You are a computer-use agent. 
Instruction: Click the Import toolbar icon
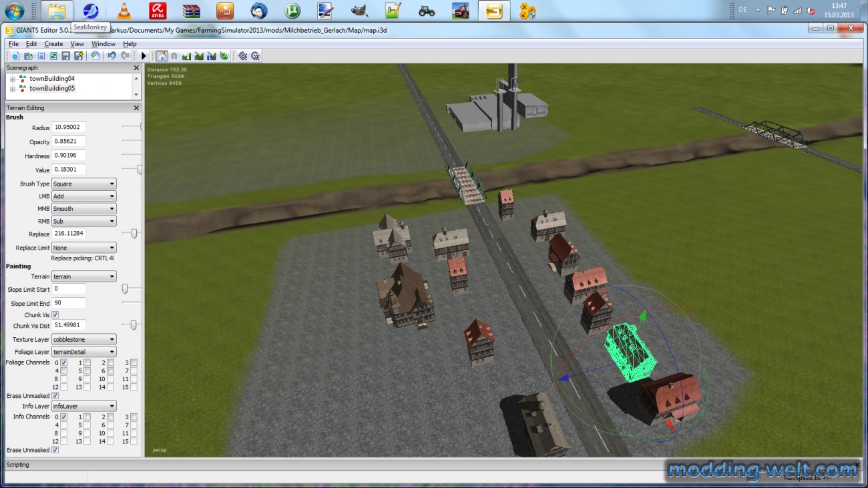click(x=95, y=56)
